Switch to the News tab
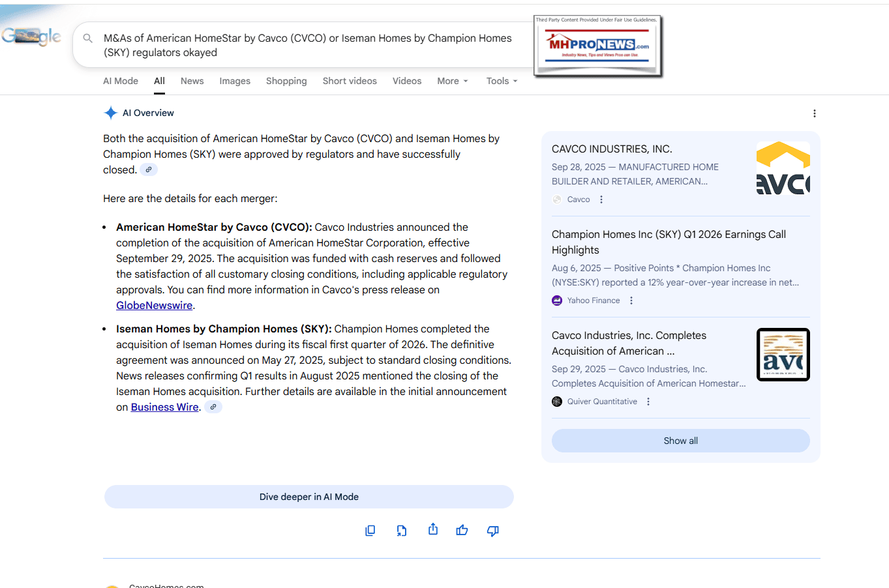The image size is (889, 588). pos(192,81)
